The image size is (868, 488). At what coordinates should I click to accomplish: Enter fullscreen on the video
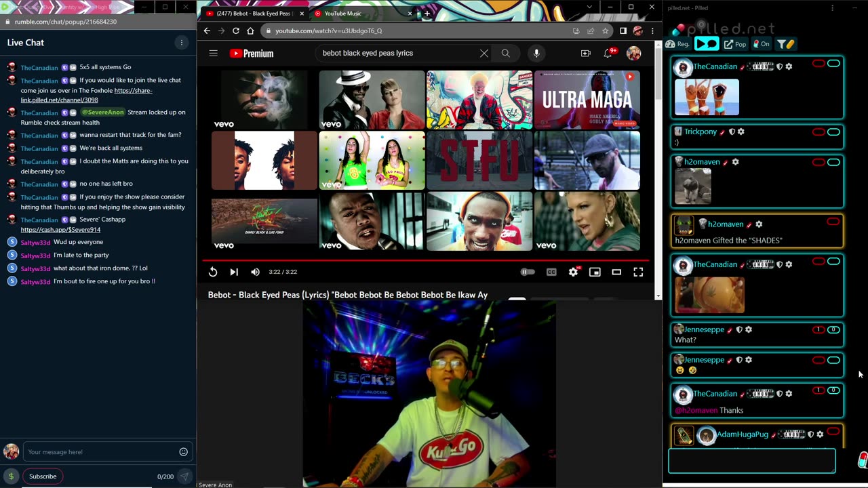click(638, 272)
